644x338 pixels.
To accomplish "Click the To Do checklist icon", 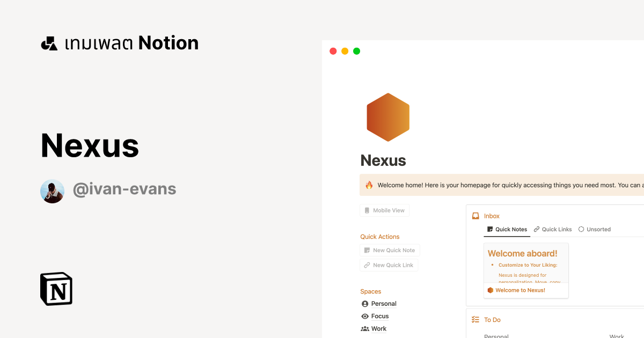I will pyautogui.click(x=475, y=319).
